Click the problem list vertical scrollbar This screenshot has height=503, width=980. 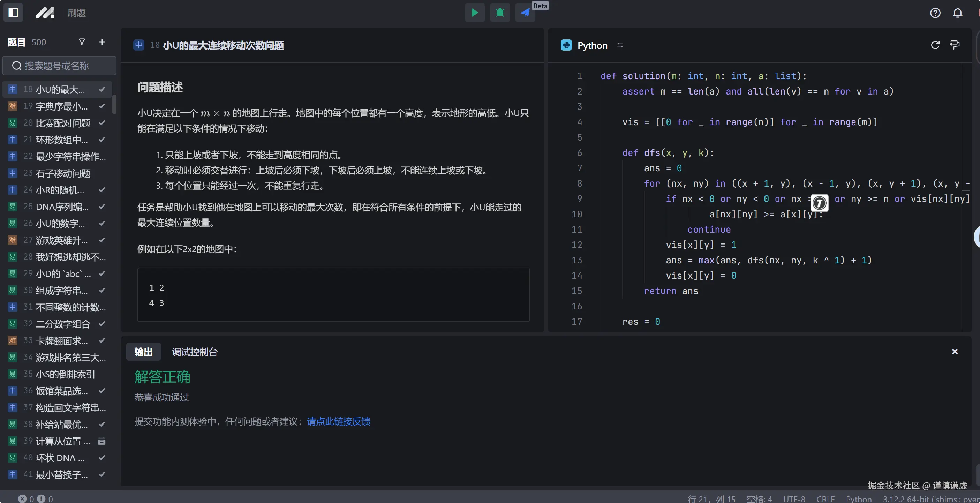pyautogui.click(x=114, y=104)
